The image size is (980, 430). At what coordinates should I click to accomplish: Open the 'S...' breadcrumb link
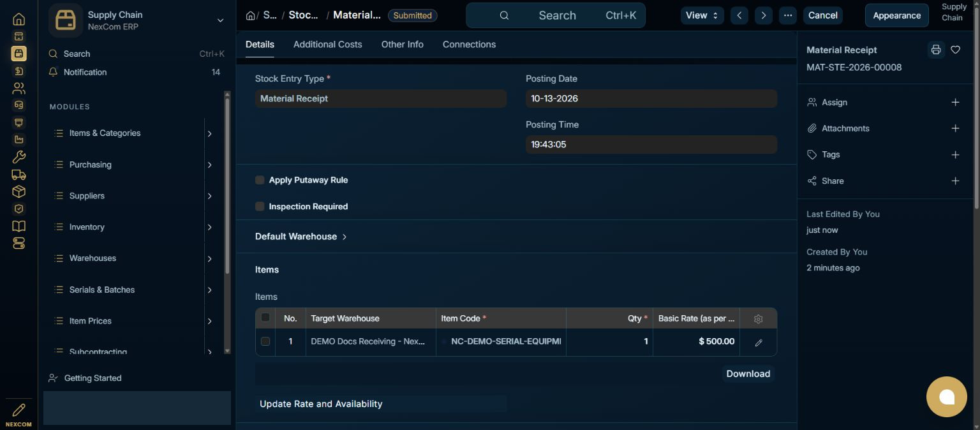(270, 15)
